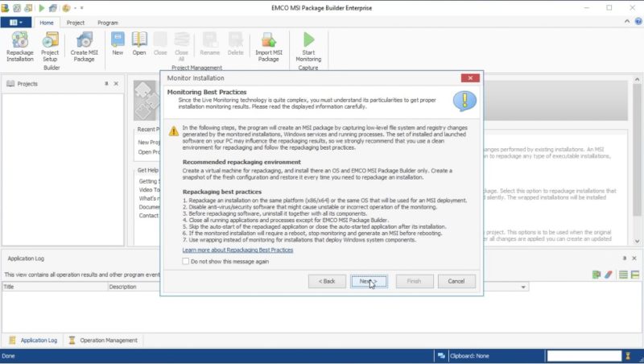Open 'Learn more about Repackaging Best Practices' link
This screenshot has width=644, height=364.
tap(237, 250)
